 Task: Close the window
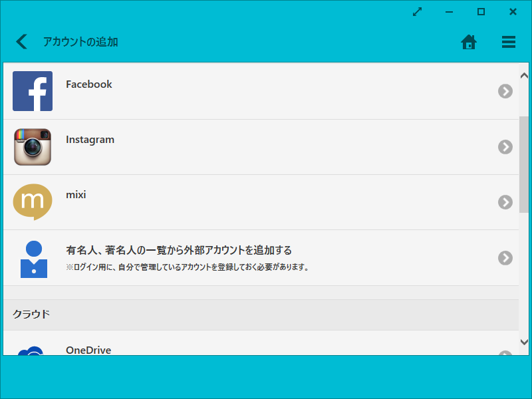pyautogui.click(x=513, y=12)
